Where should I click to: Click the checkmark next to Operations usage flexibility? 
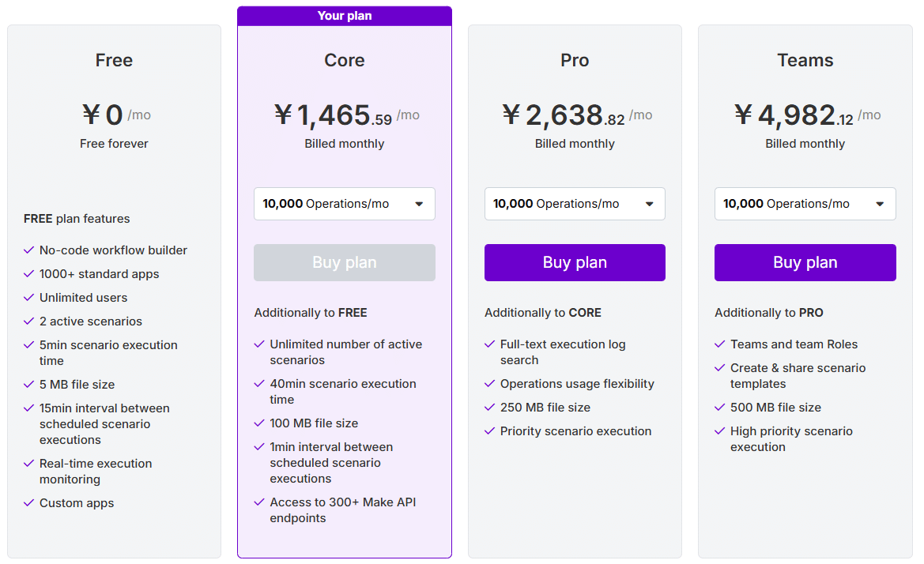[489, 384]
